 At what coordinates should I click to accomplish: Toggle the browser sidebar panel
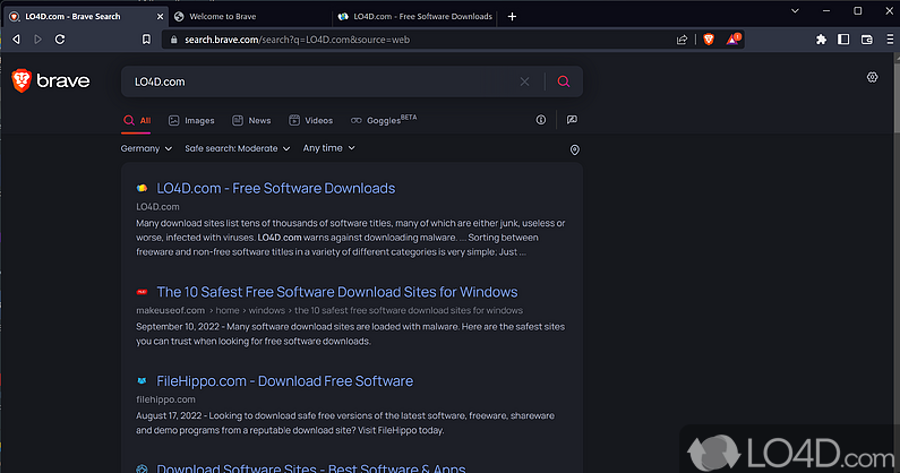pos(844,40)
